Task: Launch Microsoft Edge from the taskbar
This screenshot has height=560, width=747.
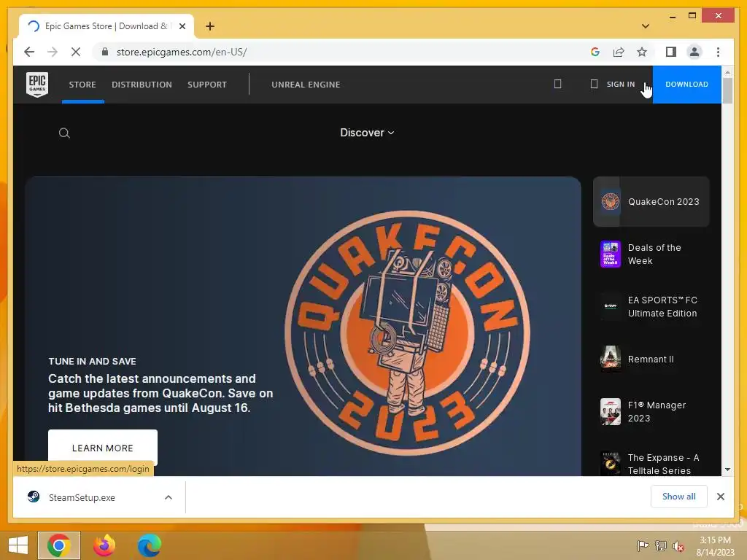Action: tap(149, 545)
